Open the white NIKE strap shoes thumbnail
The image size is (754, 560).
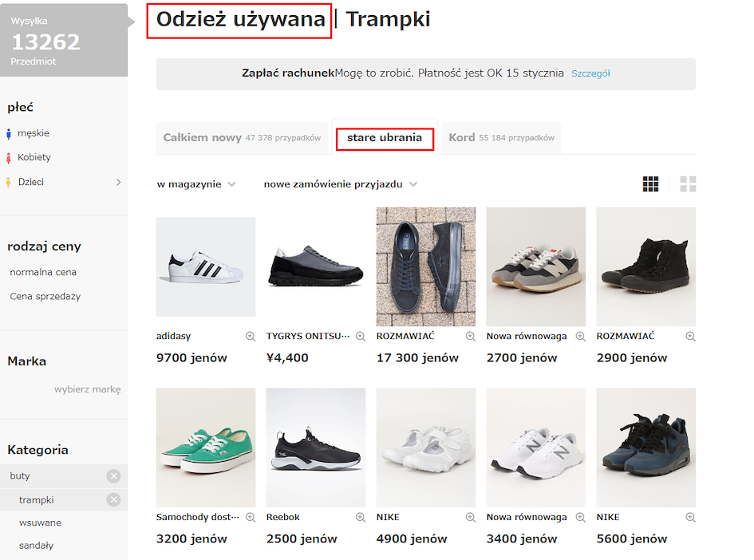pos(426,448)
